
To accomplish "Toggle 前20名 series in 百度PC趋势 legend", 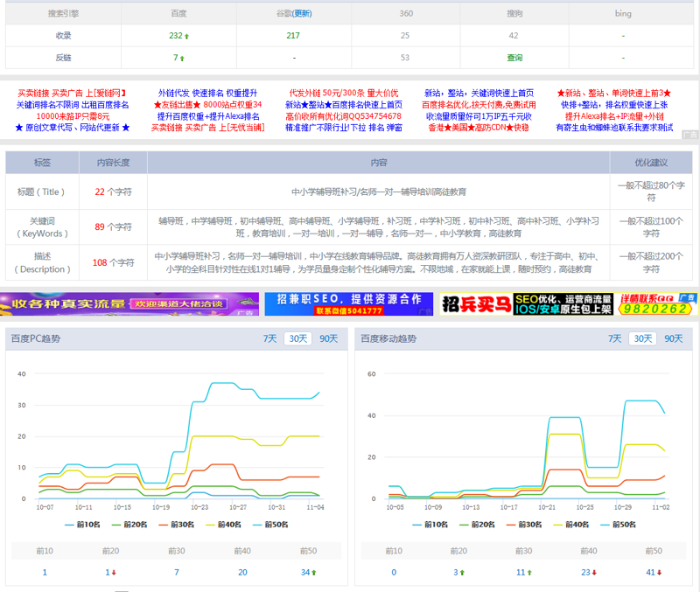I will [x=129, y=525].
